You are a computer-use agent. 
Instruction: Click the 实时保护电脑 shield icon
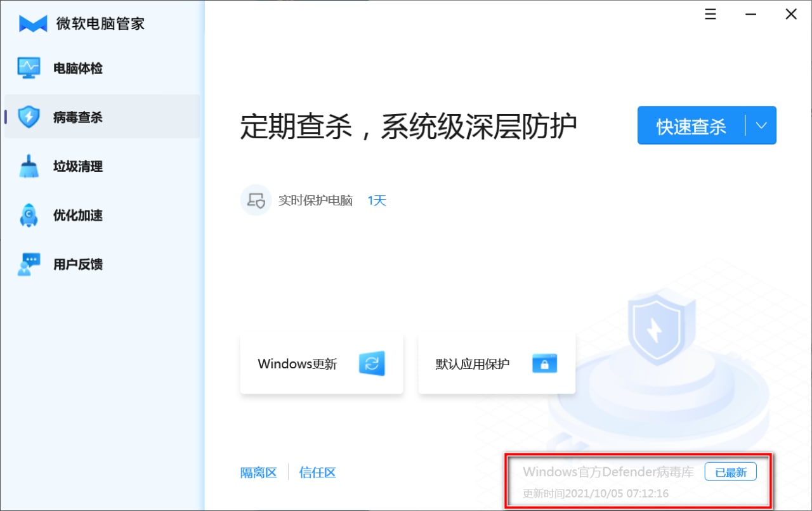[x=256, y=201]
